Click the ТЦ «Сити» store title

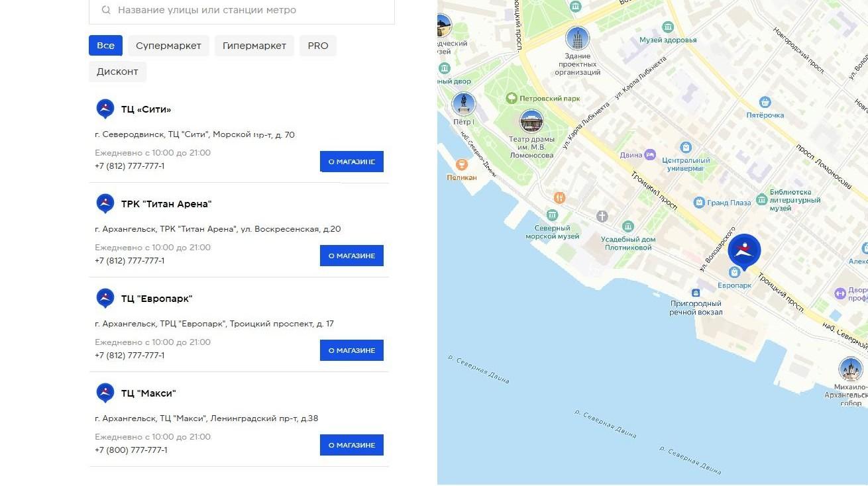146,109
